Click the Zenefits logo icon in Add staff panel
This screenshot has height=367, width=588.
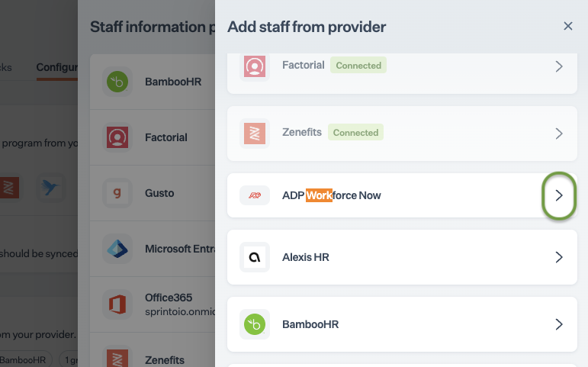(x=255, y=134)
